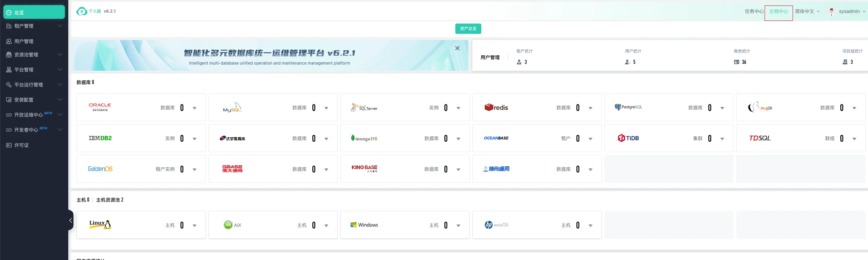
Task: Open 许可证 in the sidebar
Action: pyautogui.click(x=22, y=145)
